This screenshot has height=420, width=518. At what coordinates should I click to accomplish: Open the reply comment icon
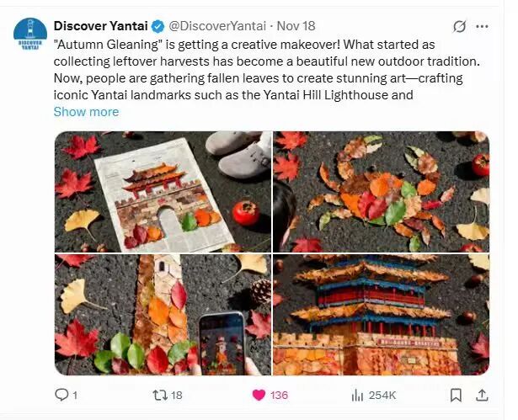pos(61,394)
